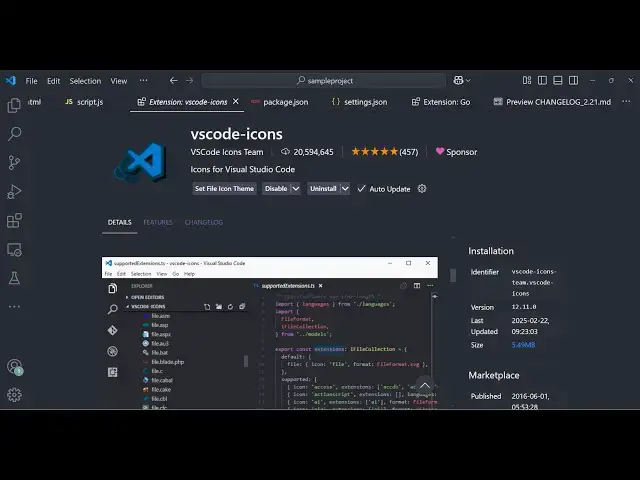This screenshot has height=480, width=640.
Task: Click the version value 12.11.0
Action: click(x=524, y=307)
